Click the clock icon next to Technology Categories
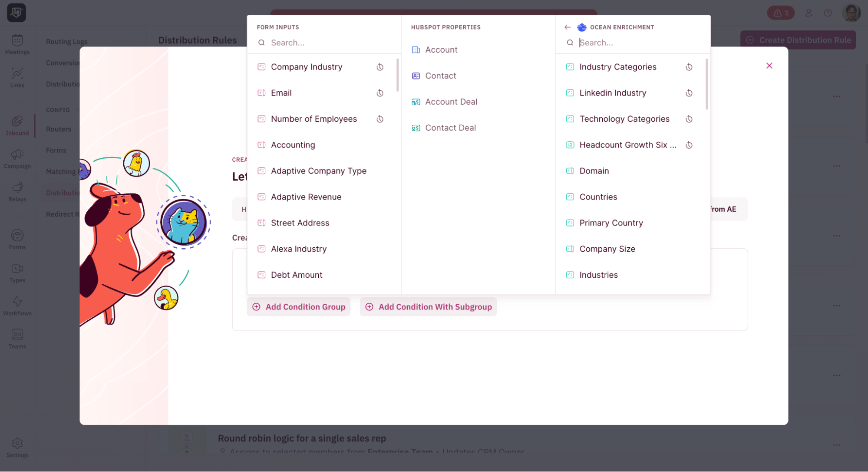 pos(689,119)
